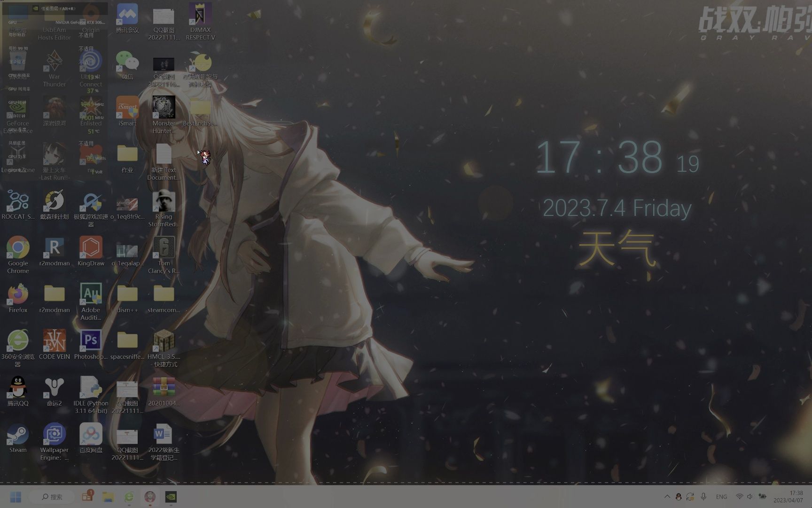Launch Adobe Audition from the desktop

tap(91, 294)
